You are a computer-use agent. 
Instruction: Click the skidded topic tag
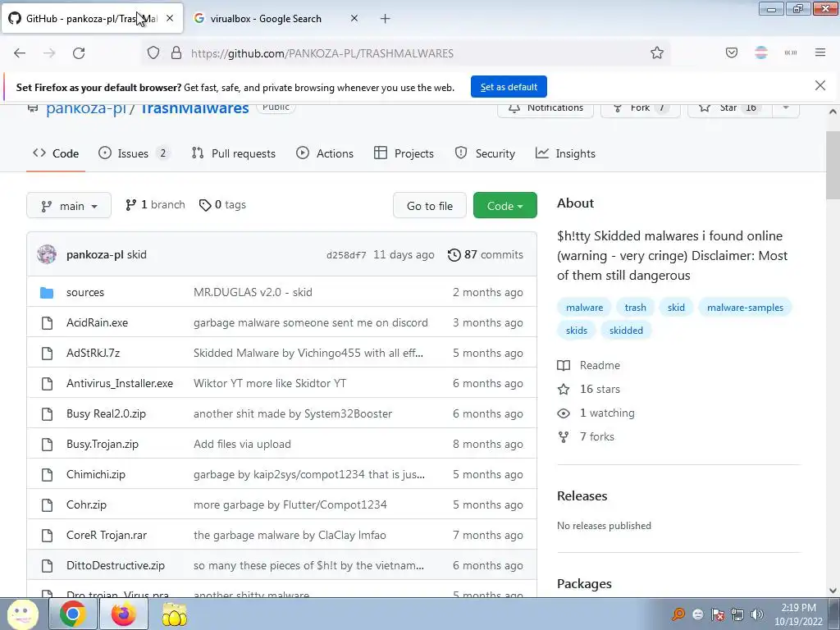[x=626, y=331]
